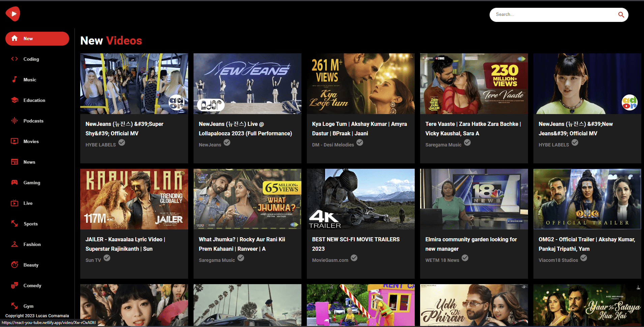Screen dimensions: 644x327
Task: Click the 4K Trailer sci-fi thumbnail
Action: [x=361, y=199]
